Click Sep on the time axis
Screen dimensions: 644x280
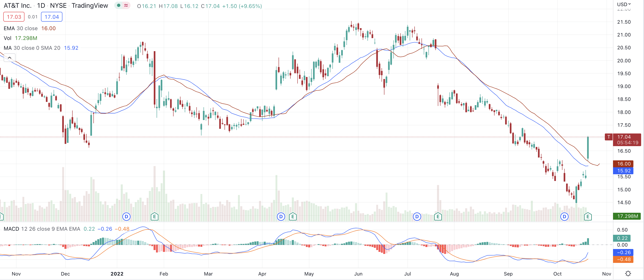pos(508,274)
